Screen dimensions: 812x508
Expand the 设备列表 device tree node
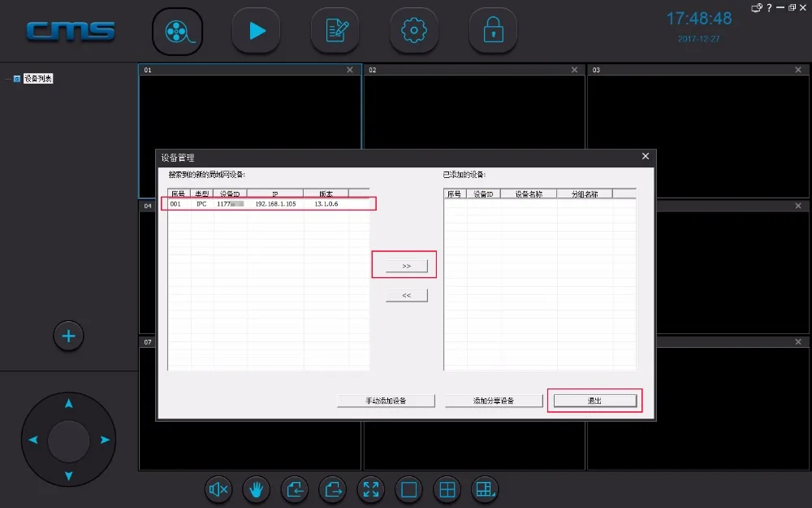point(7,78)
